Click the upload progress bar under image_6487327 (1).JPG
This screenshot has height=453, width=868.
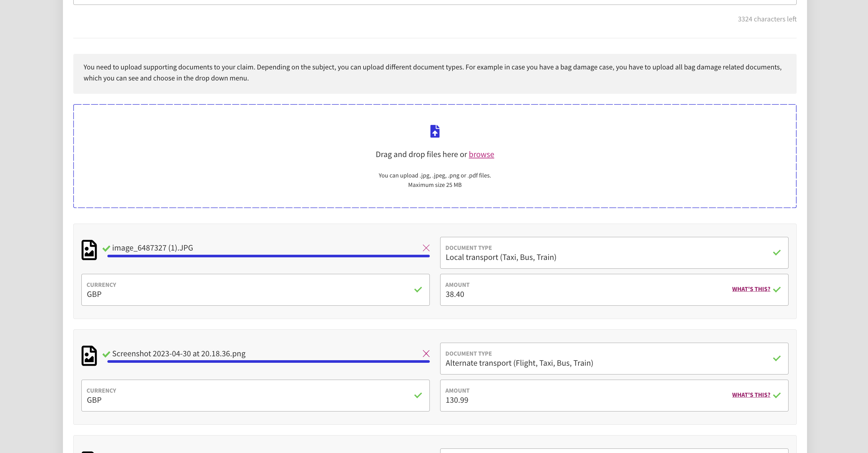click(268, 256)
